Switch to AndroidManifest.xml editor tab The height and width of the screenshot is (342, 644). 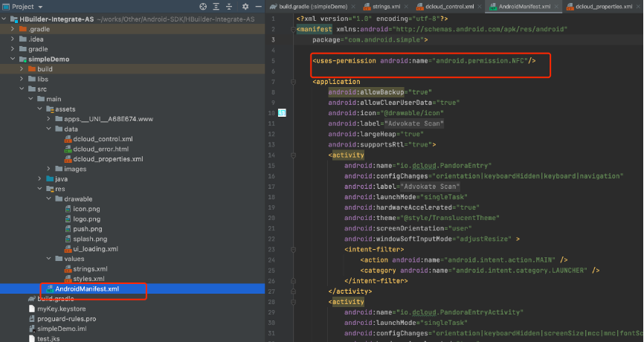click(524, 7)
